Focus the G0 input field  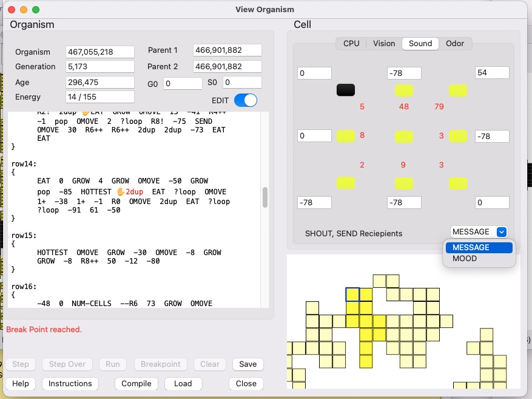point(183,84)
